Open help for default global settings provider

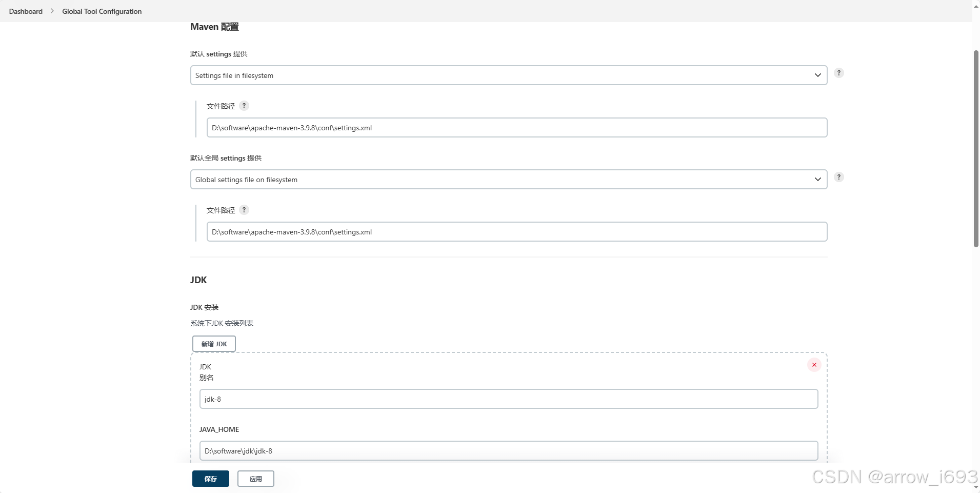point(839,177)
